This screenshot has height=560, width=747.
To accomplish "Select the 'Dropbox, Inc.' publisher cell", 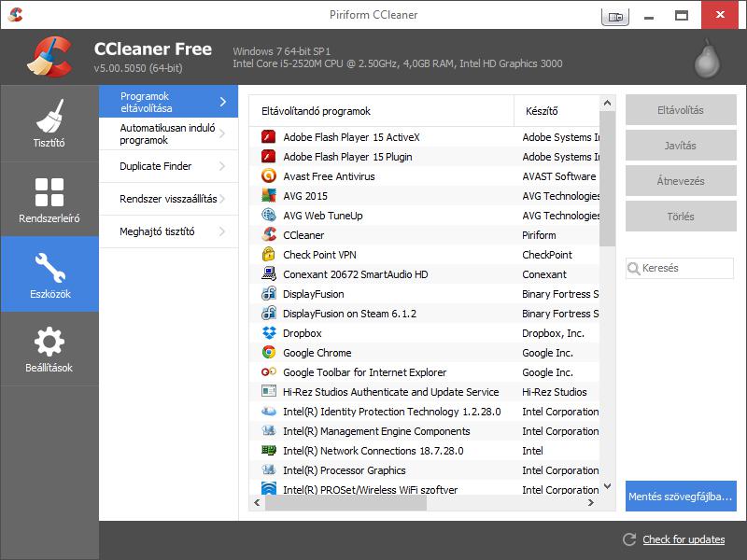I will coord(553,333).
